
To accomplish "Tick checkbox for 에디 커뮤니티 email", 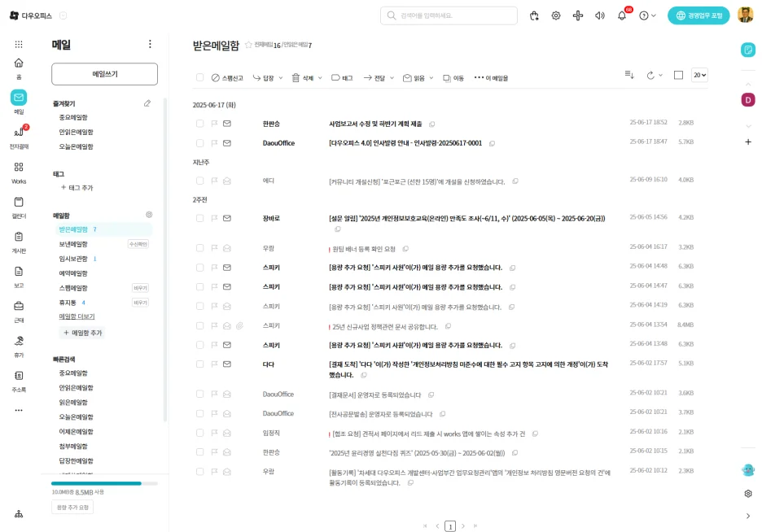I will (x=199, y=181).
